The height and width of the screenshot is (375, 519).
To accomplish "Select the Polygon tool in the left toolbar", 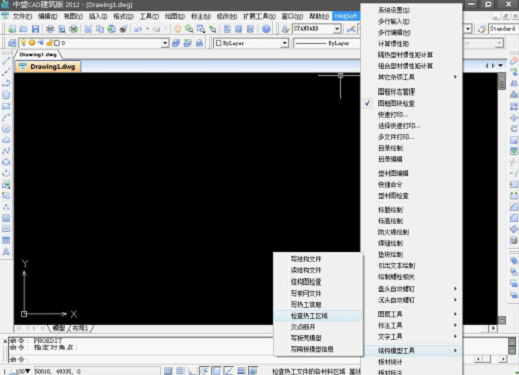I will pyautogui.click(x=6, y=95).
